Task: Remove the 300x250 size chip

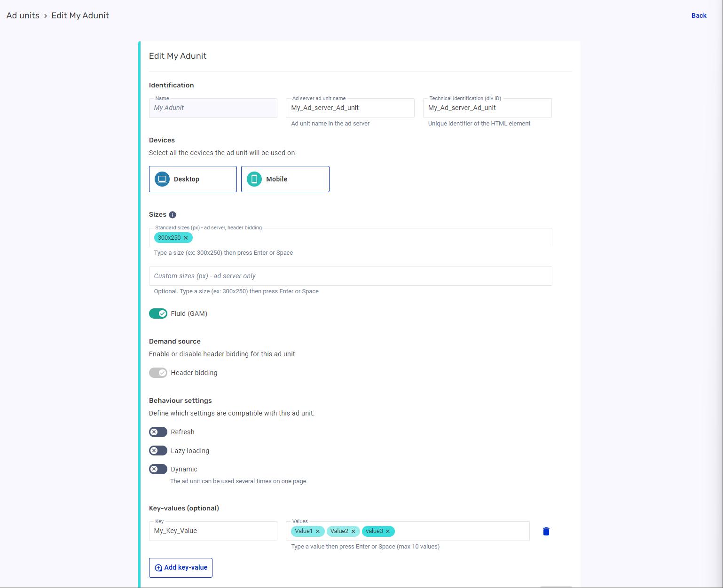Action: click(186, 238)
